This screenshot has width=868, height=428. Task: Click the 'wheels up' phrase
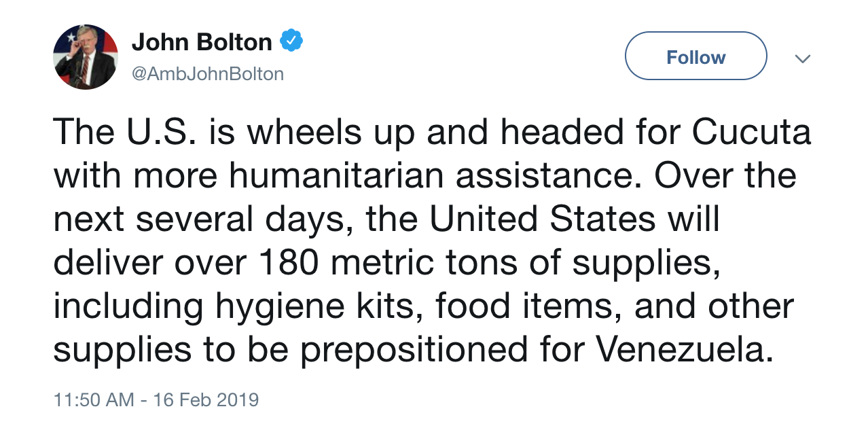tap(331, 131)
